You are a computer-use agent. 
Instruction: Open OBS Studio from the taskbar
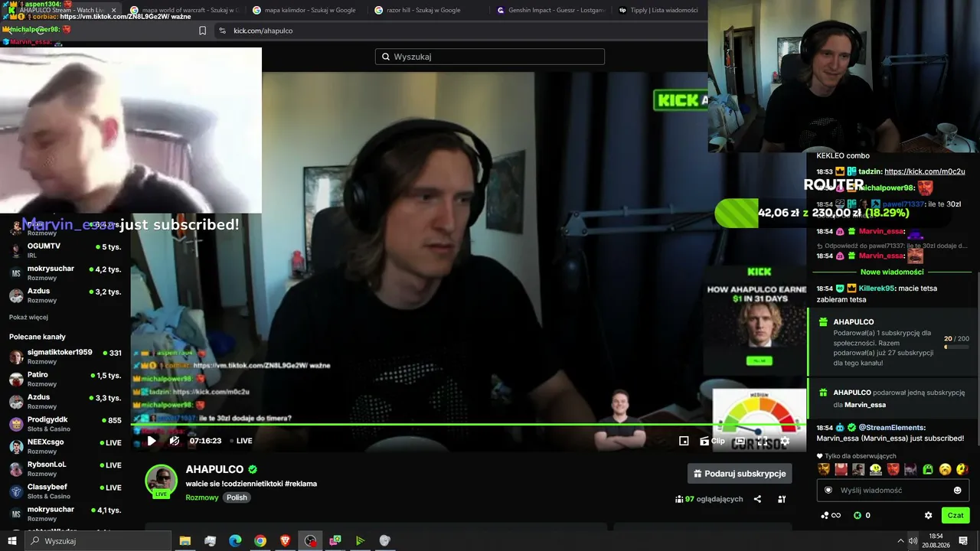pos(310,541)
